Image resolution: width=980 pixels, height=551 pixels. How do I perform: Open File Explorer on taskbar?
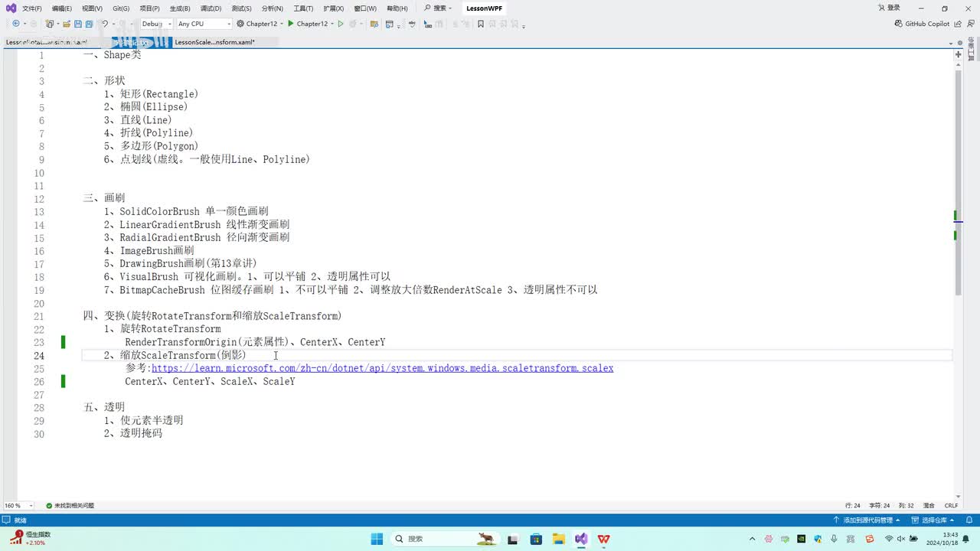click(559, 539)
